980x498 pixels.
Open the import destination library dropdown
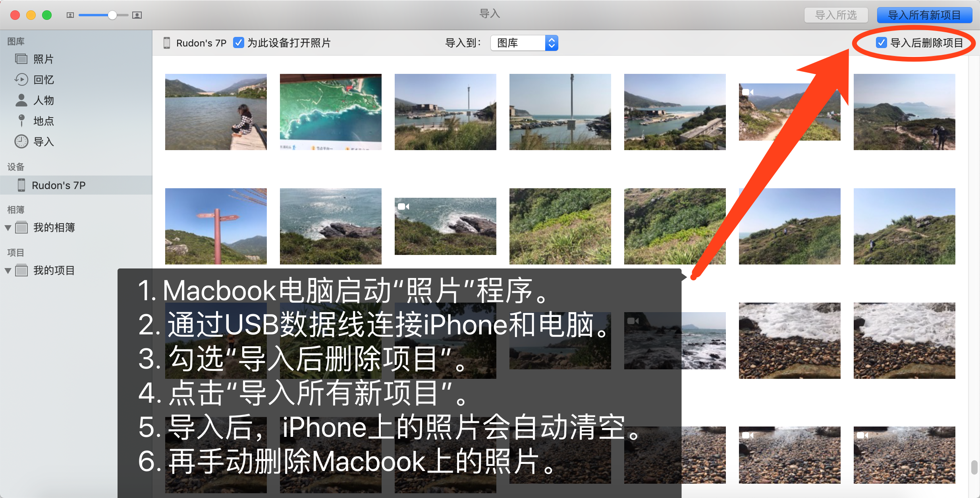[x=524, y=43]
